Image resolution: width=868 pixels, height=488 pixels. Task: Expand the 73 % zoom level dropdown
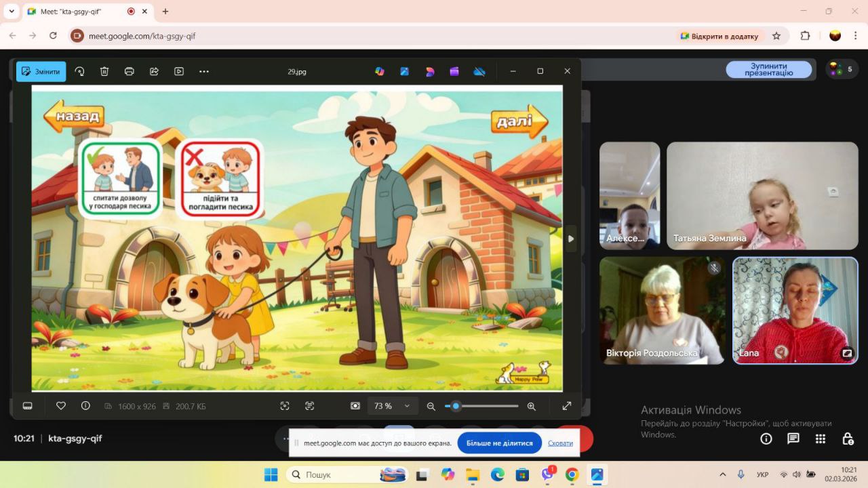[407, 406]
